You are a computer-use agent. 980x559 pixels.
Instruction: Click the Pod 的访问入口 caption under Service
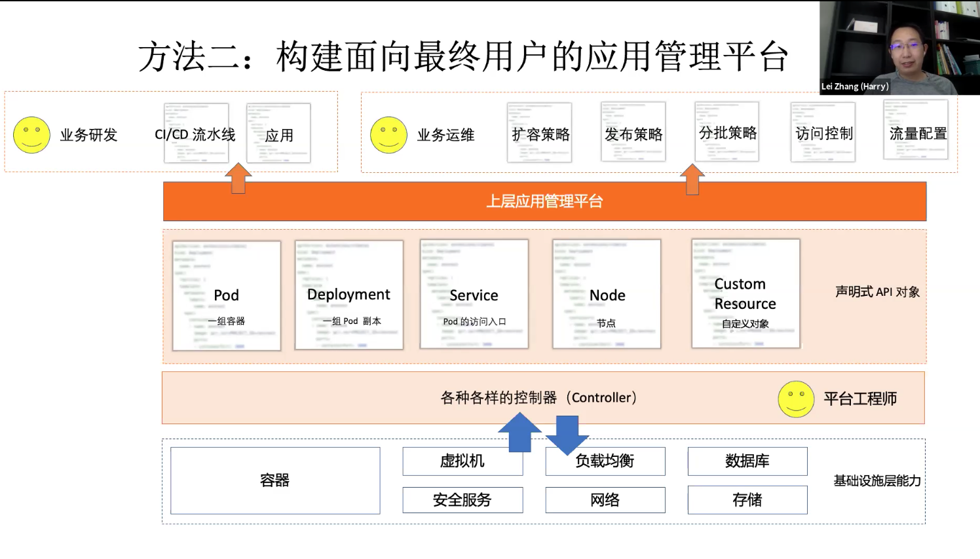pyautogui.click(x=474, y=321)
